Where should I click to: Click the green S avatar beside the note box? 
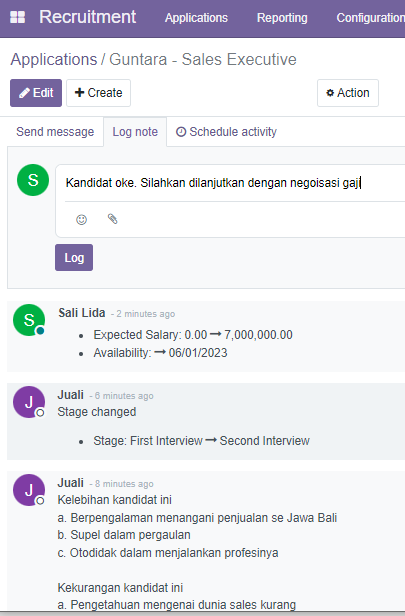point(33,180)
